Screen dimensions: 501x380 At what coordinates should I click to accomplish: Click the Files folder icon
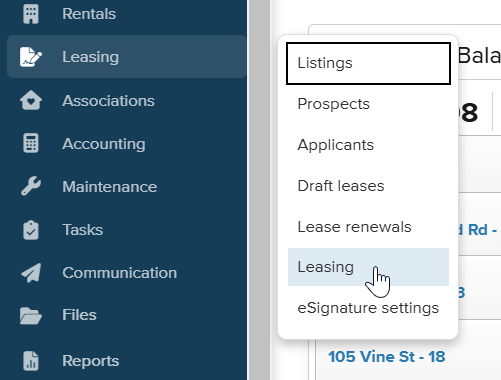coord(31,315)
